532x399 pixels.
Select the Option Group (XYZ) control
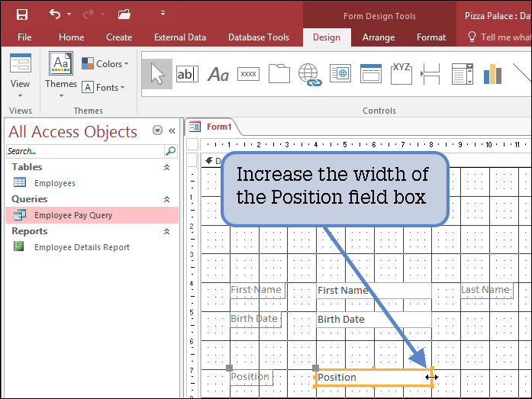[x=401, y=73]
